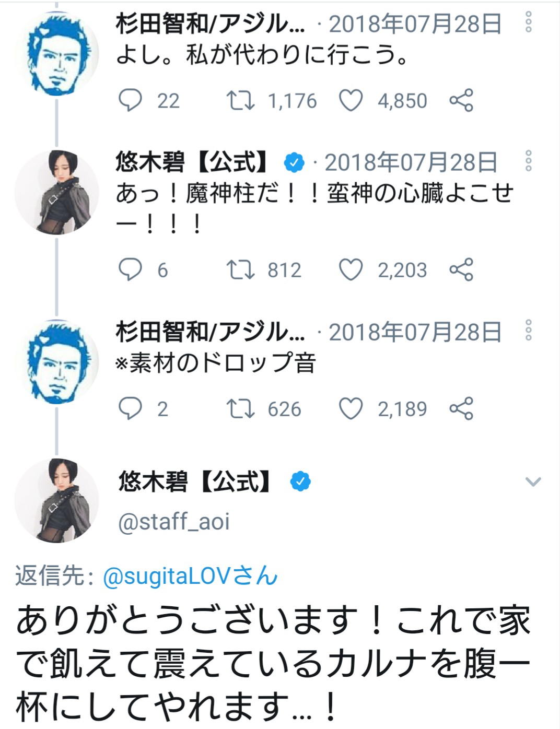Expand the chevron menu on the main tweet
560x729 pixels.
533,481
